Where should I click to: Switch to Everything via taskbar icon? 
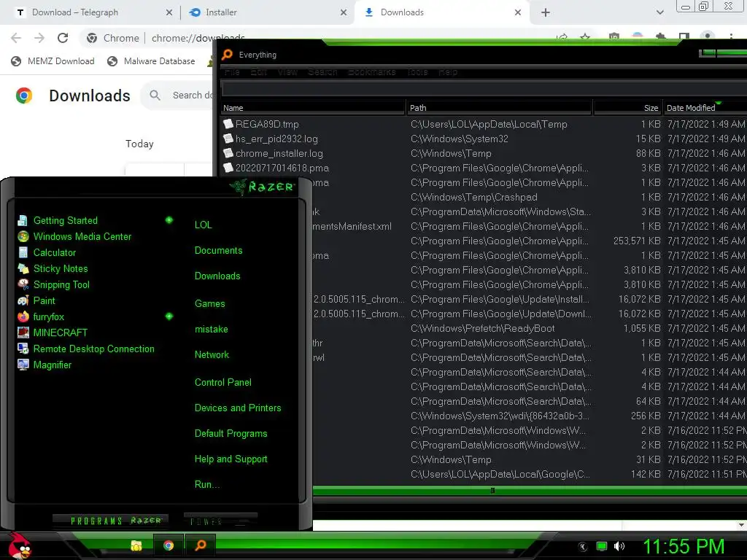coord(201,545)
